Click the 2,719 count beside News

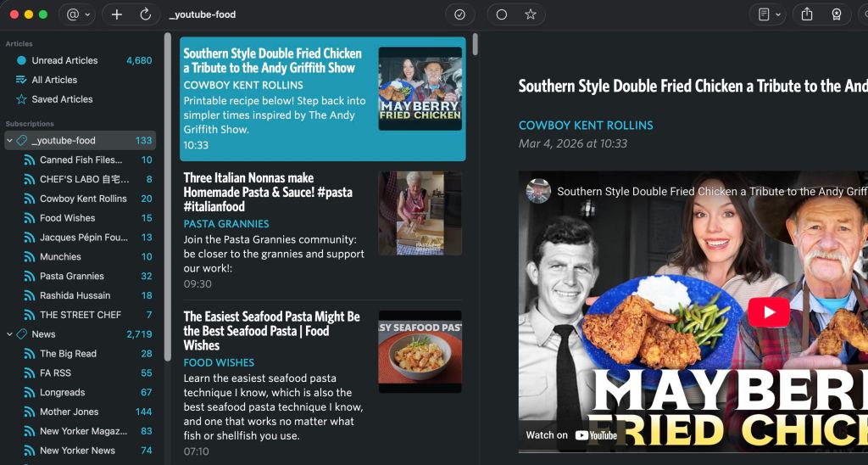coord(139,334)
